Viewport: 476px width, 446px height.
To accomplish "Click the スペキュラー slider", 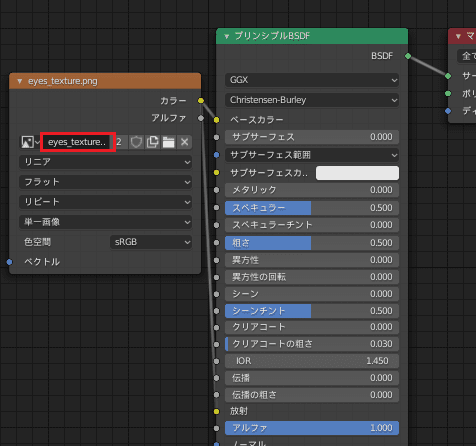I will coord(312,208).
